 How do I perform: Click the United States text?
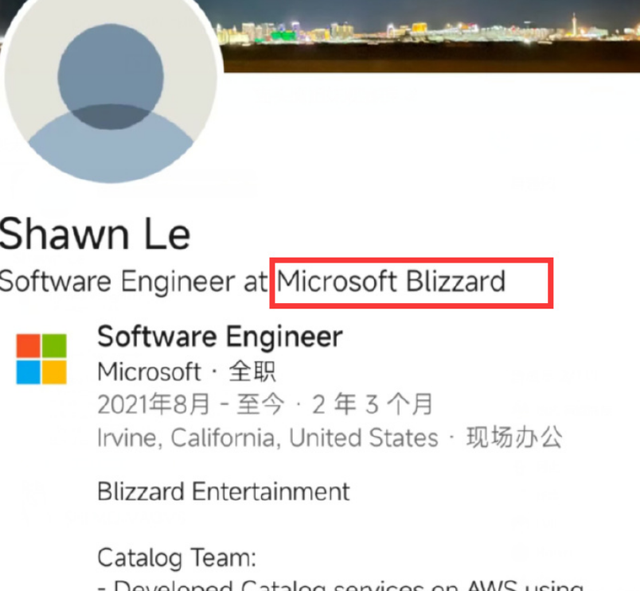click(x=363, y=438)
